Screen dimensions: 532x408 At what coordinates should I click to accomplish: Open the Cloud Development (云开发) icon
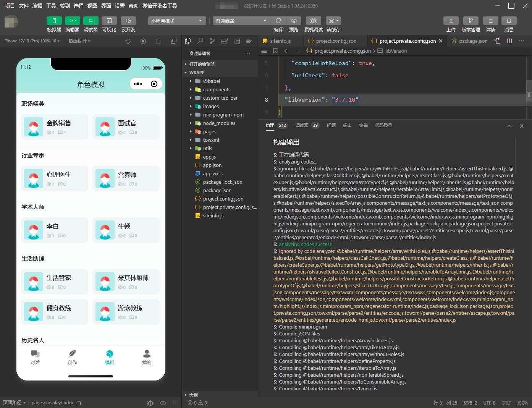coord(128,21)
